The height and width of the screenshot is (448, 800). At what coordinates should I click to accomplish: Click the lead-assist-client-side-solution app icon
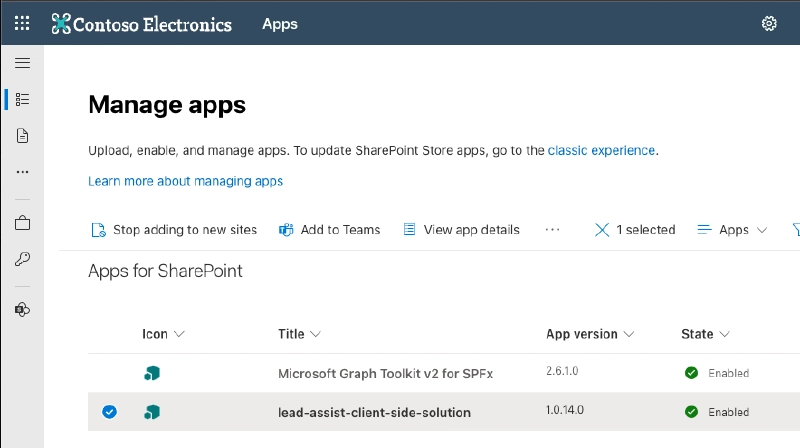tap(152, 412)
